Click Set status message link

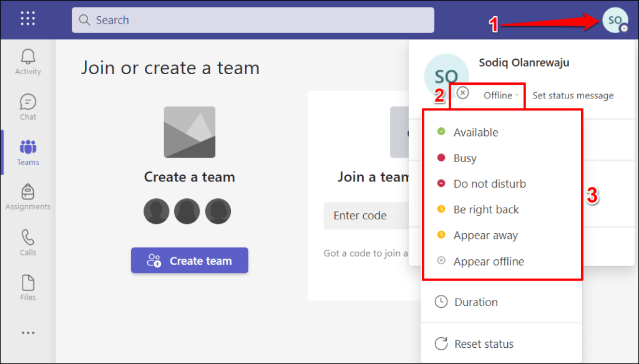pyautogui.click(x=573, y=95)
